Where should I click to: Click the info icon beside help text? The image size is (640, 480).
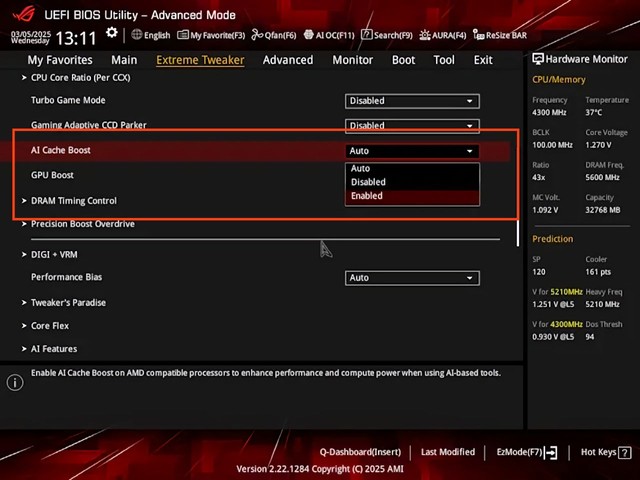click(x=15, y=383)
